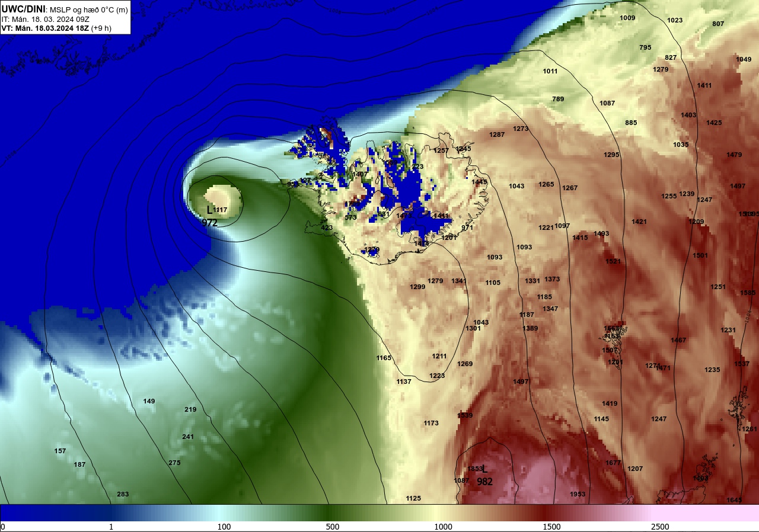Click the map value 1677
Viewport: 759px width, 532px height.
[613, 463]
